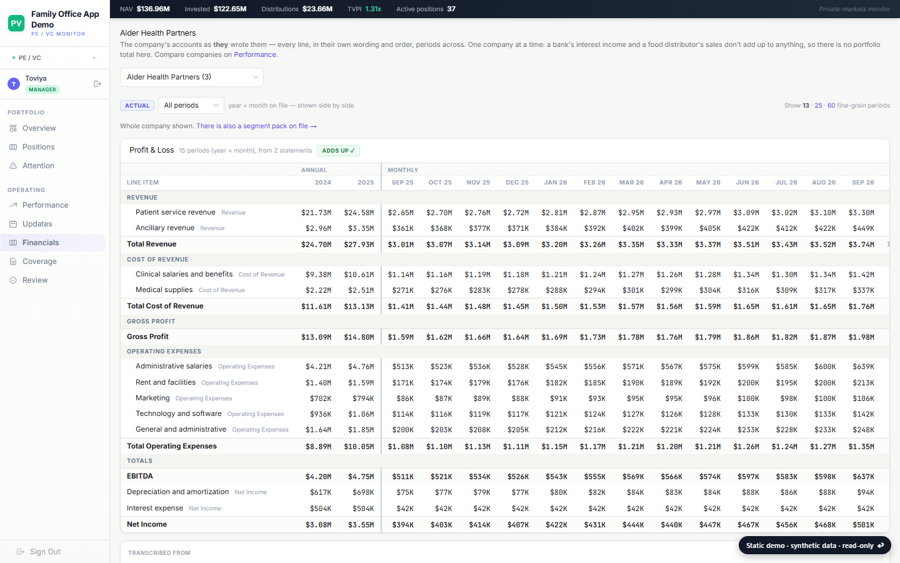Click the logout icon beside Toviya

[x=97, y=84]
